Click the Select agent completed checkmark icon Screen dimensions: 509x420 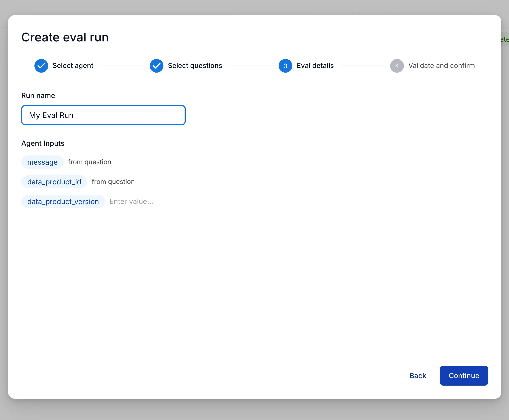[x=41, y=66]
